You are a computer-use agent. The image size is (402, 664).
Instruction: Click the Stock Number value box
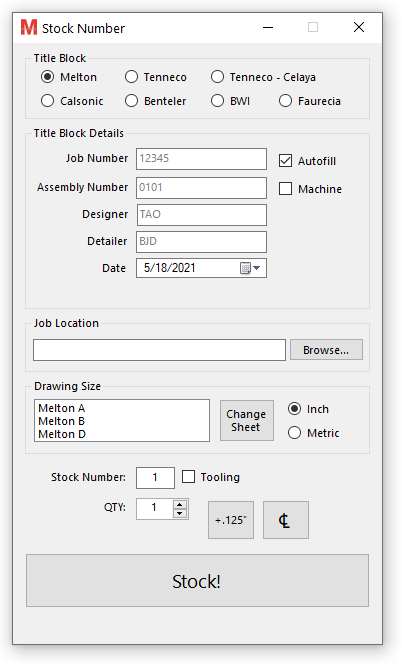[155, 478]
